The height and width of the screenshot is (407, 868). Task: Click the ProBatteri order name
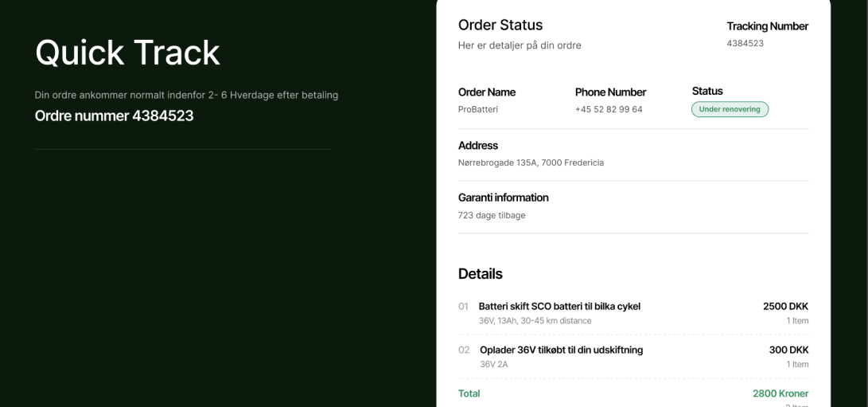point(478,109)
